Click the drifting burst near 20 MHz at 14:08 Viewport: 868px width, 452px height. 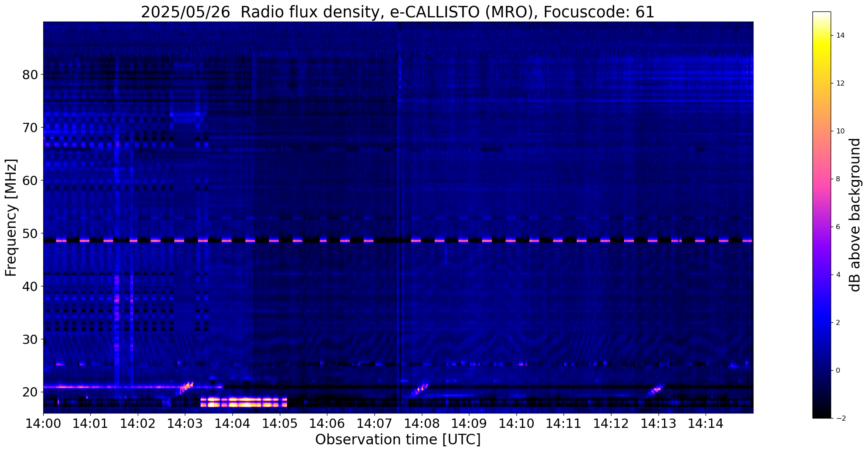tap(420, 389)
